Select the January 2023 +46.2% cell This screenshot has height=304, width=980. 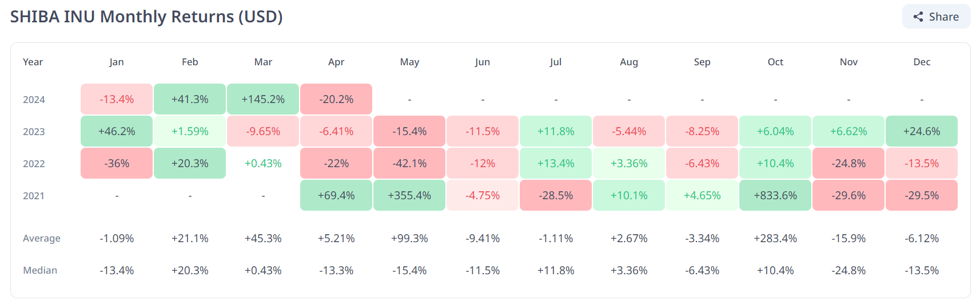117,131
